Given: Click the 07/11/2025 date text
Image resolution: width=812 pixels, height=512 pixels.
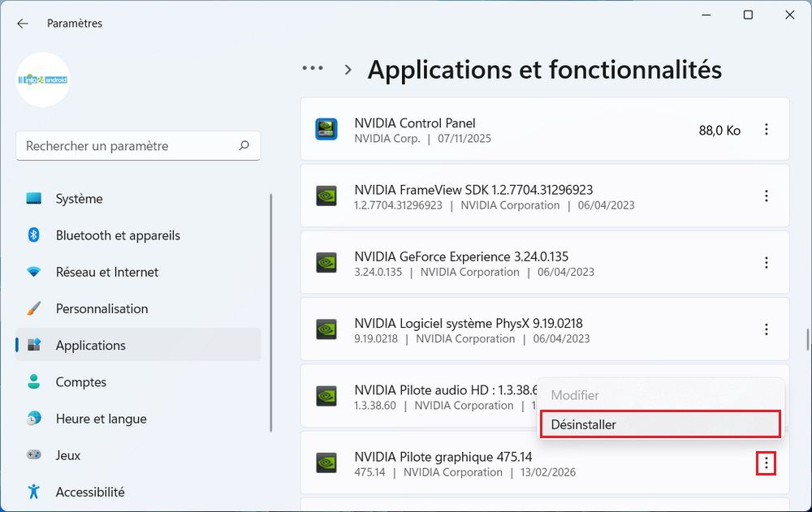Looking at the screenshot, I should tap(464, 139).
